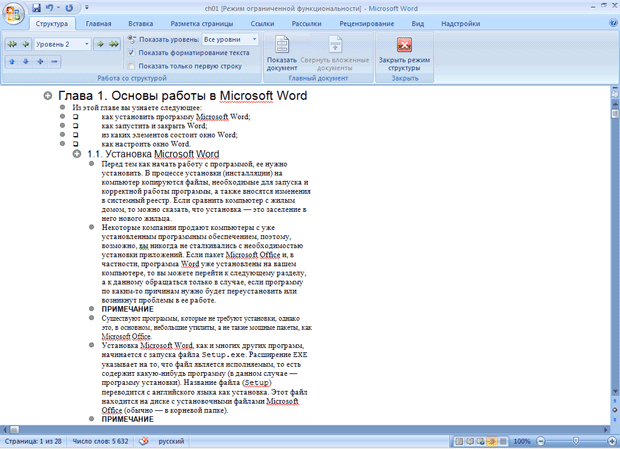The height and width of the screenshot is (449, 620).
Task: Click the square checkbox bullet beside как настроить окно Word
Action: coord(76,144)
